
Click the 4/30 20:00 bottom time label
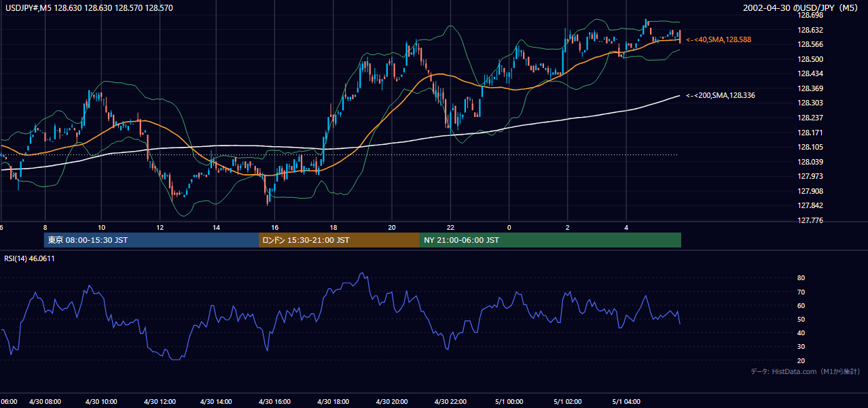pyautogui.click(x=392, y=401)
